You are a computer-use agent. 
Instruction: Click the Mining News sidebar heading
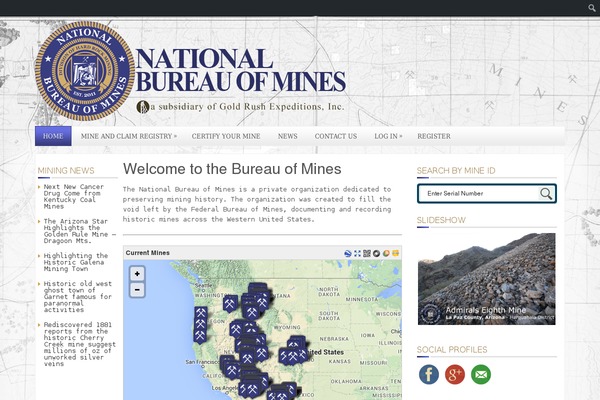point(66,171)
